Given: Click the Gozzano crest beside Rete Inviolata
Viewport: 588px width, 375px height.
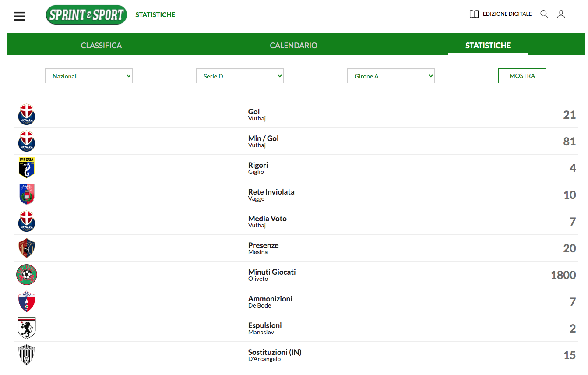Looking at the screenshot, I should [x=27, y=195].
